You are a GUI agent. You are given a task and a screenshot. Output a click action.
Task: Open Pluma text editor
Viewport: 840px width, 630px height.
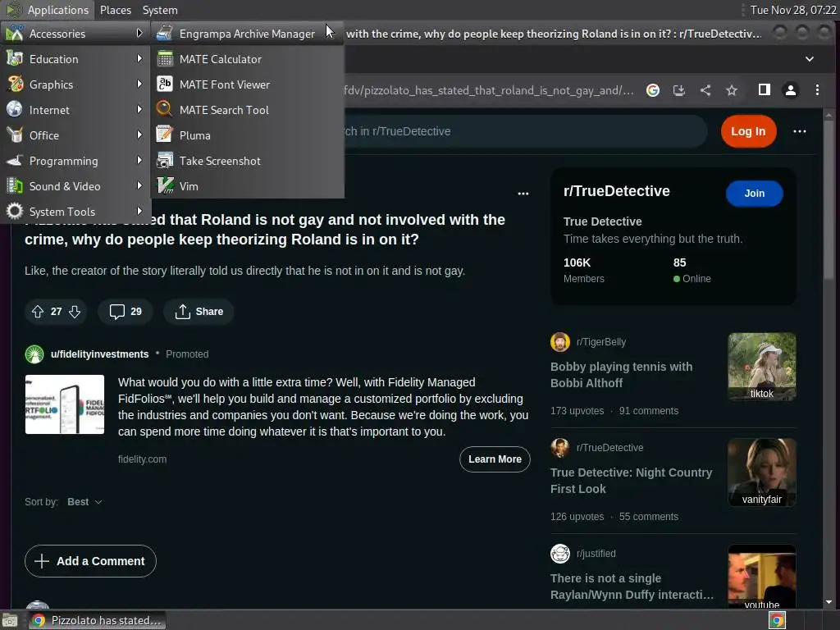click(x=247, y=135)
